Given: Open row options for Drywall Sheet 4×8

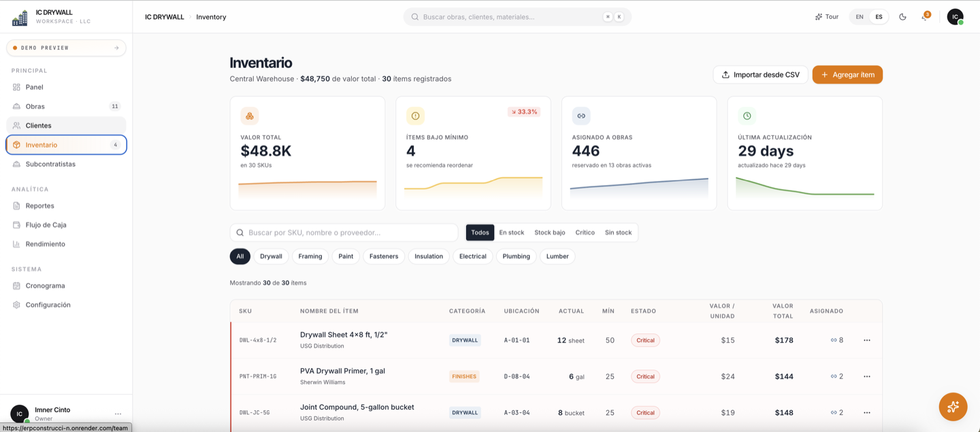Looking at the screenshot, I should (x=866, y=340).
